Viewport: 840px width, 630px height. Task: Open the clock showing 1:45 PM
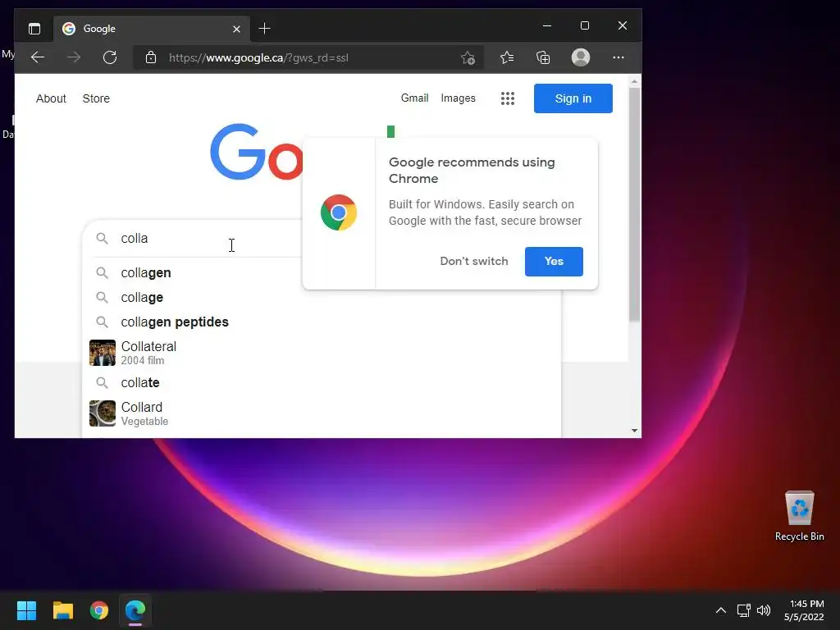[x=804, y=610]
